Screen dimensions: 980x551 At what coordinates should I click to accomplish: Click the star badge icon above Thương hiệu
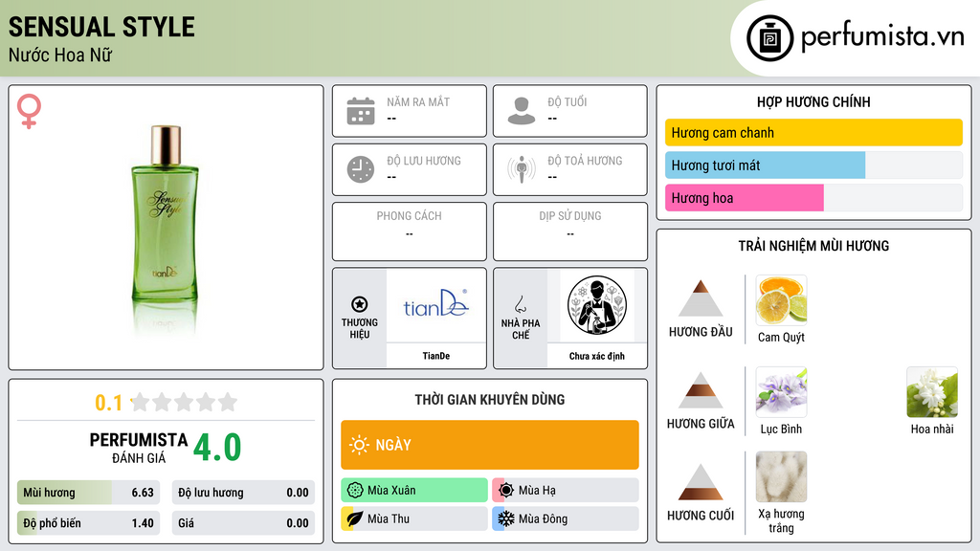point(360,304)
